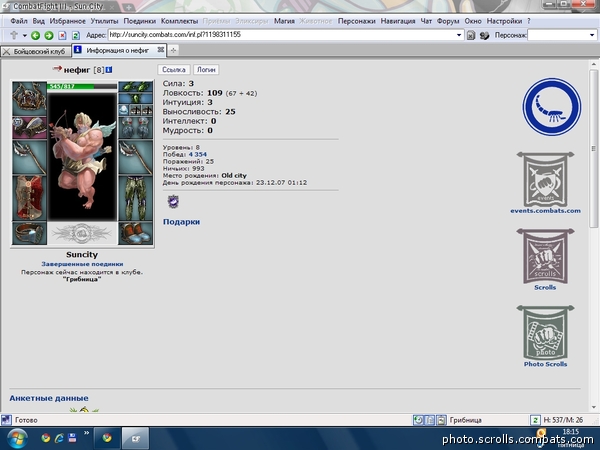Click into the Адрес URL field
Screen dimensions: 600x450
[281, 35]
